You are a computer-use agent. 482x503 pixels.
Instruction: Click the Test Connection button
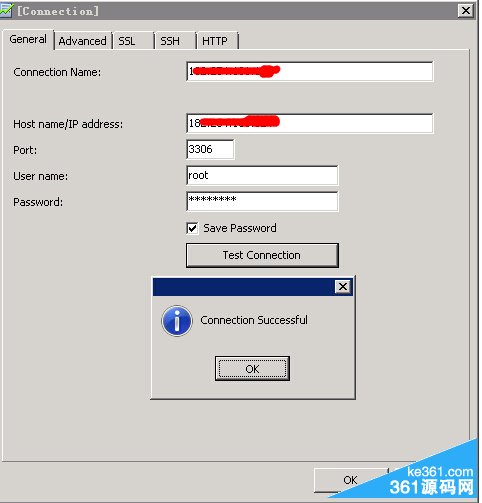[x=262, y=255]
